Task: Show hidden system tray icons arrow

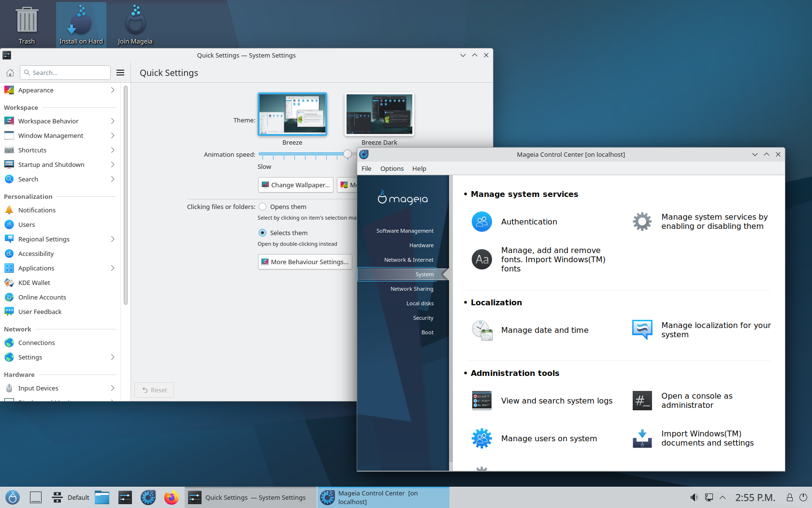Action: coord(723,497)
